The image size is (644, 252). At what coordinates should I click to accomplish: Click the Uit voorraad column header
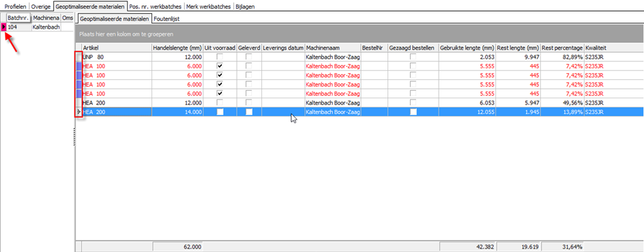[220, 48]
